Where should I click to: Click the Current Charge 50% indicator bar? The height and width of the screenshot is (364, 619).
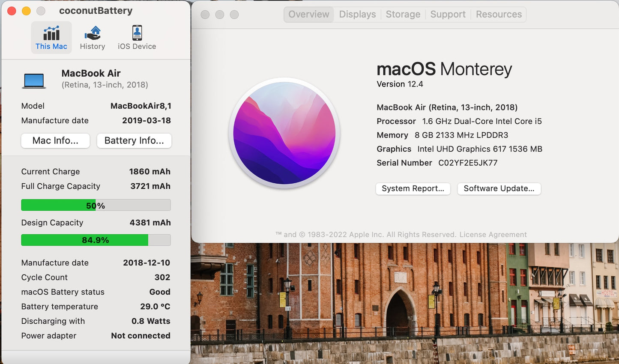[95, 205]
